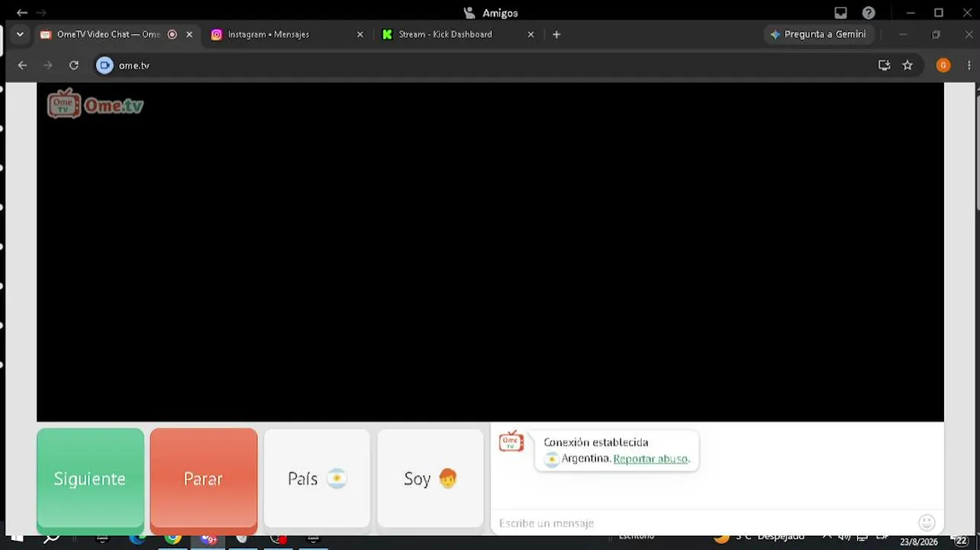This screenshot has height=550, width=980.
Task: Open the Google profile avatar
Action: coord(943,66)
